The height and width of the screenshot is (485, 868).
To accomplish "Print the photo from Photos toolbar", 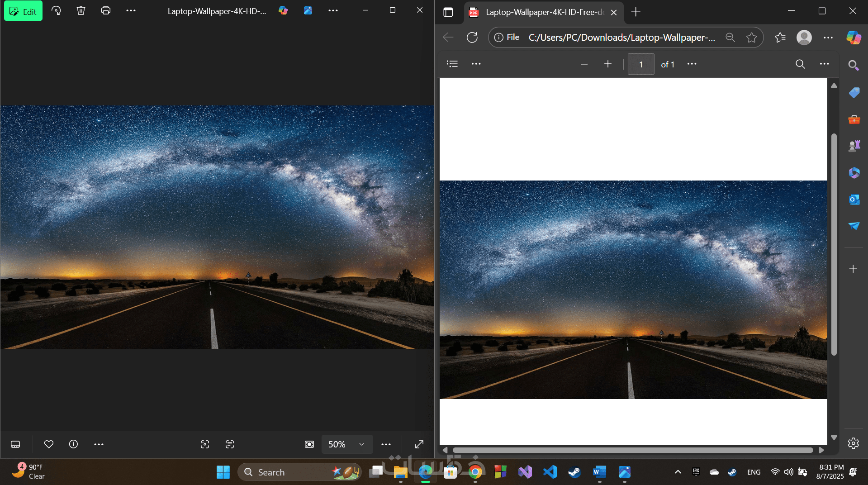I will point(106,10).
